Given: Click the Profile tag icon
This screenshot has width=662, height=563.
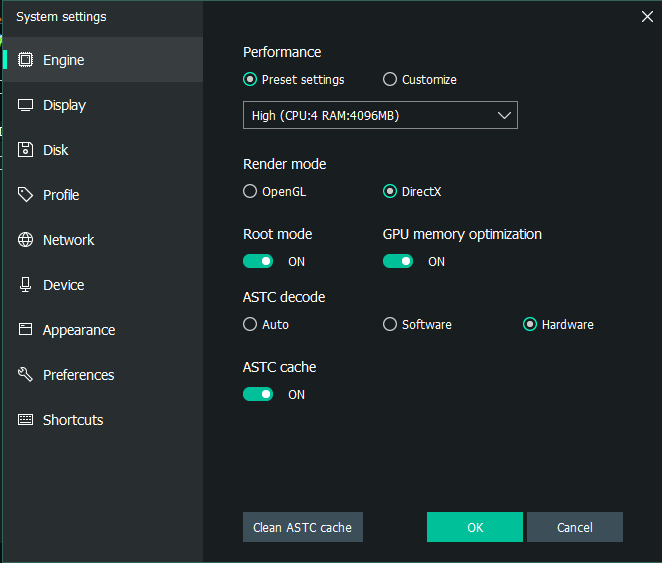Looking at the screenshot, I should coord(25,195).
